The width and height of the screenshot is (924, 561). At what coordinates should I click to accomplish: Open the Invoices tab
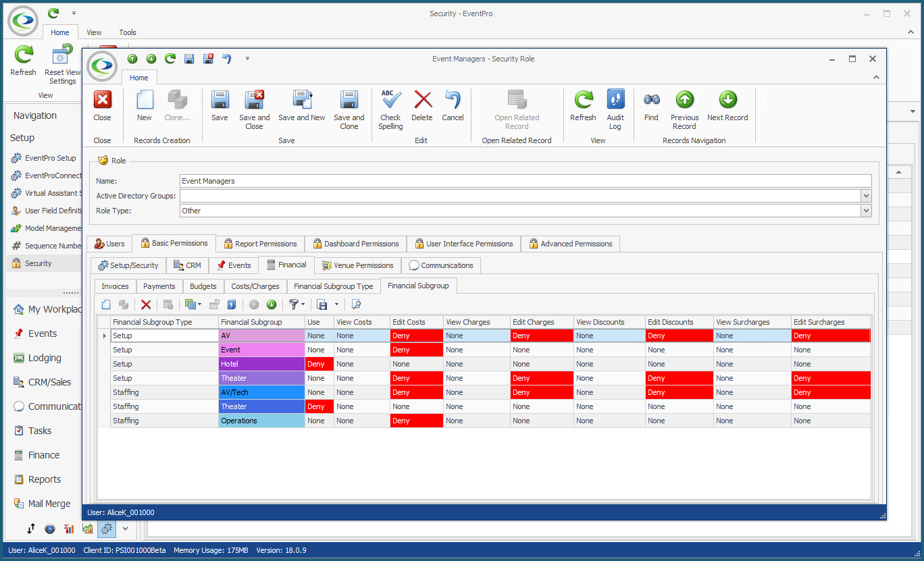(115, 286)
